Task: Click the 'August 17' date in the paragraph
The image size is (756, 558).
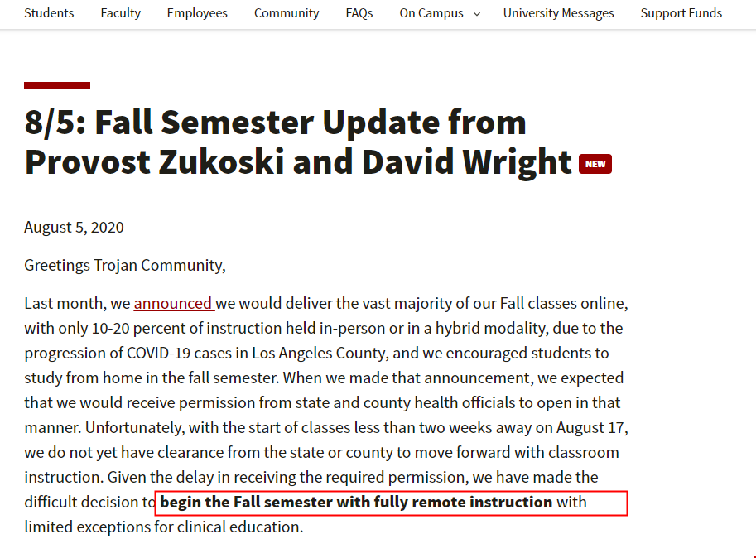Action: [x=590, y=428]
